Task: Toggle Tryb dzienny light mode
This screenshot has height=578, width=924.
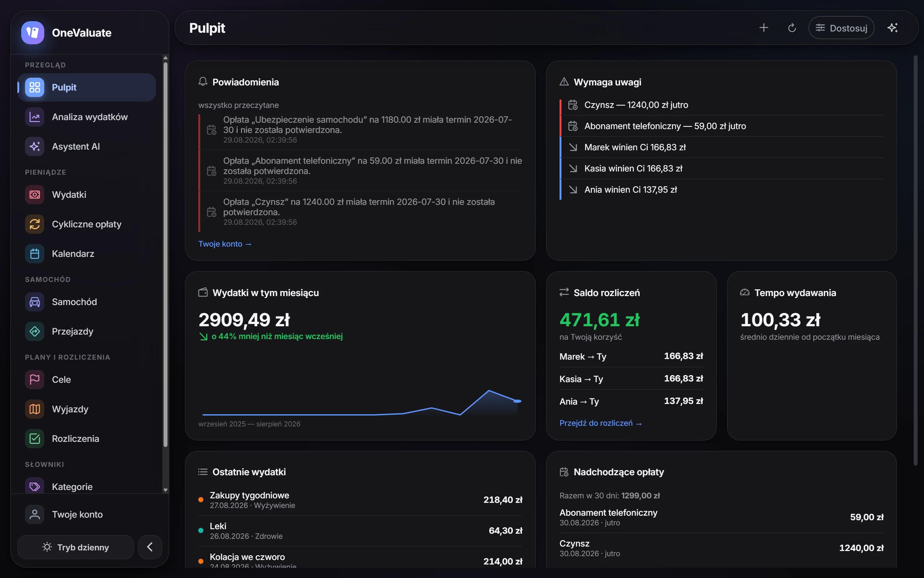Action: [x=76, y=547]
